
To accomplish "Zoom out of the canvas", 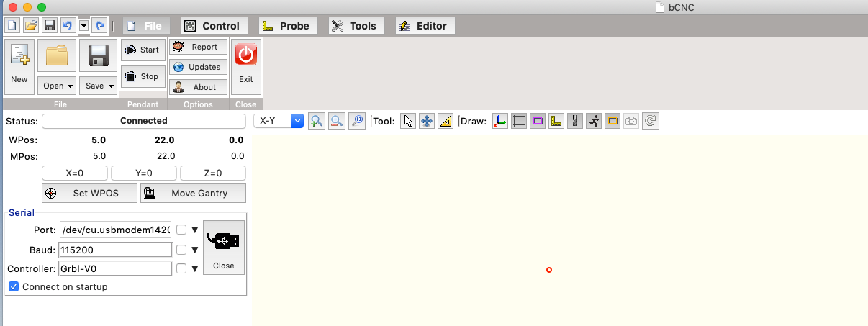I will [336, 121].
